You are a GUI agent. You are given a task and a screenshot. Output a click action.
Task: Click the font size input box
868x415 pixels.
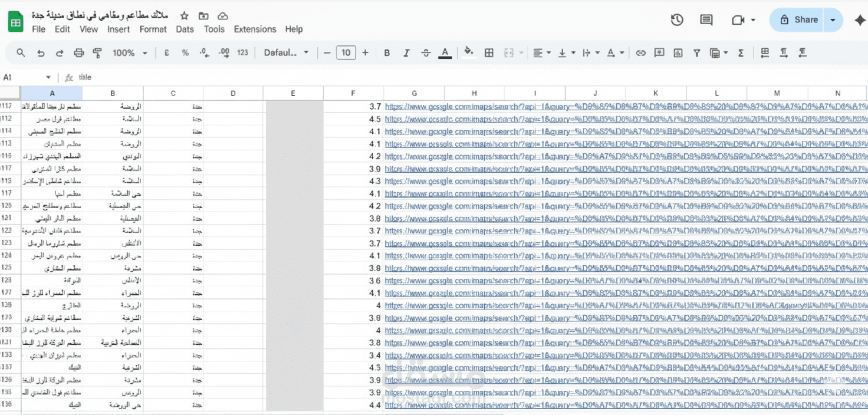pos(346,53)
